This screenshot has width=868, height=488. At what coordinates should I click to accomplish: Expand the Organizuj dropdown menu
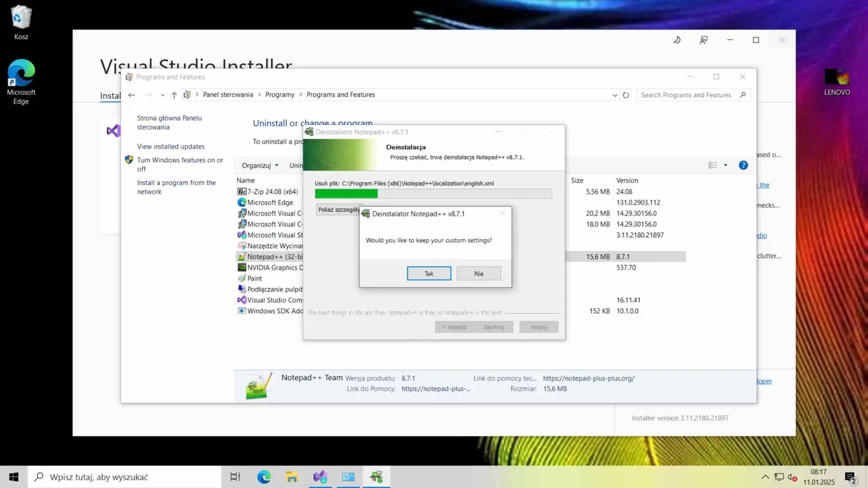pos(260,165)
